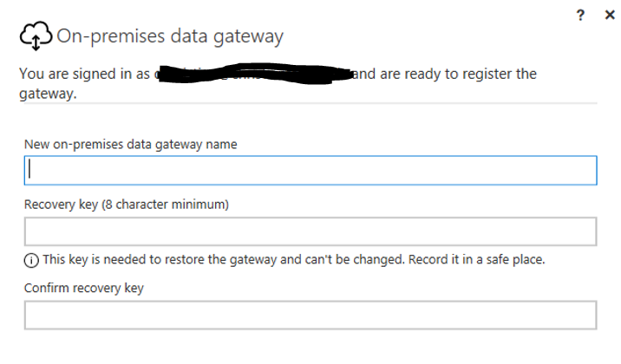Click the separator line under the sign-in message
The image size is (621, 364).
pyautogui.click(x=308, y=103)
